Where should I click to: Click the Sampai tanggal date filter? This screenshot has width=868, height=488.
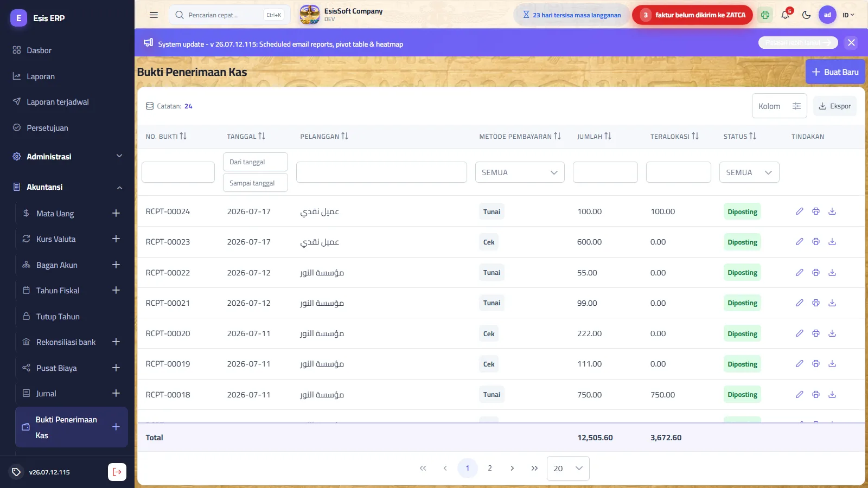click(256, 183)
